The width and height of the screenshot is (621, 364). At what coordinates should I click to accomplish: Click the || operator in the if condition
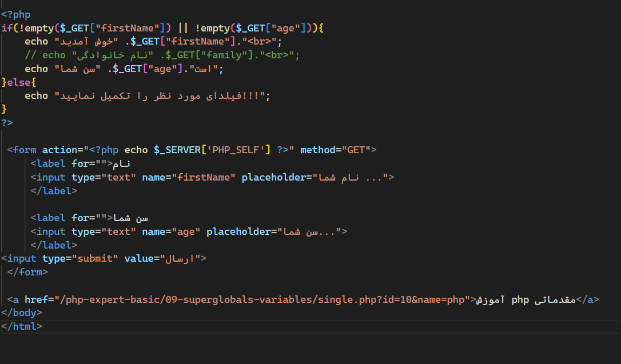(183, 28)
